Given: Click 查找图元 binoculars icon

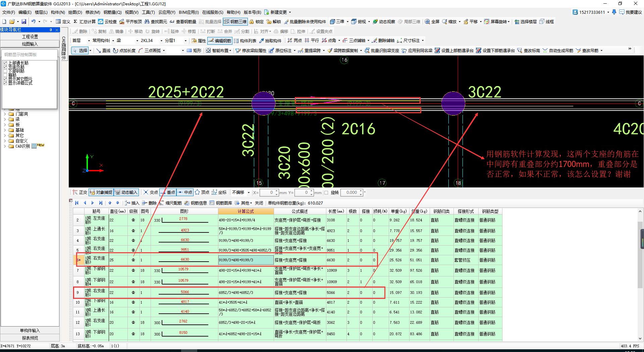Looking at the screenshot, I should pos(147,21).
